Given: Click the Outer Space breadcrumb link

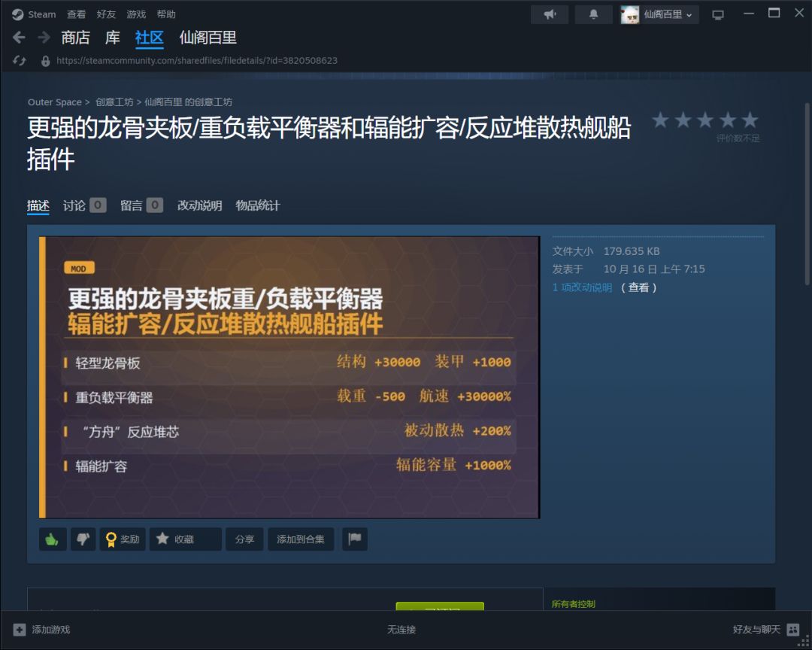Looking at the screenshot, I should (54, 102).
